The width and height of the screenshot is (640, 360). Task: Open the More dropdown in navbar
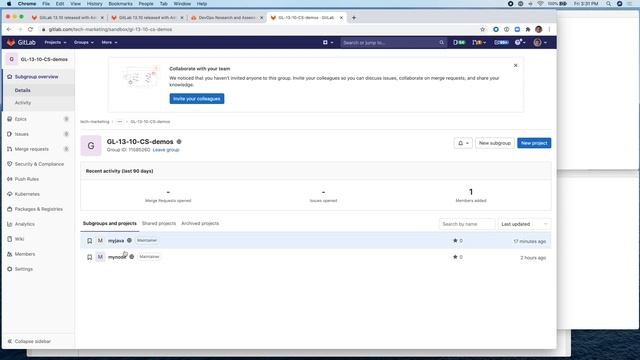pyautogui.click(x=109, y=42)
